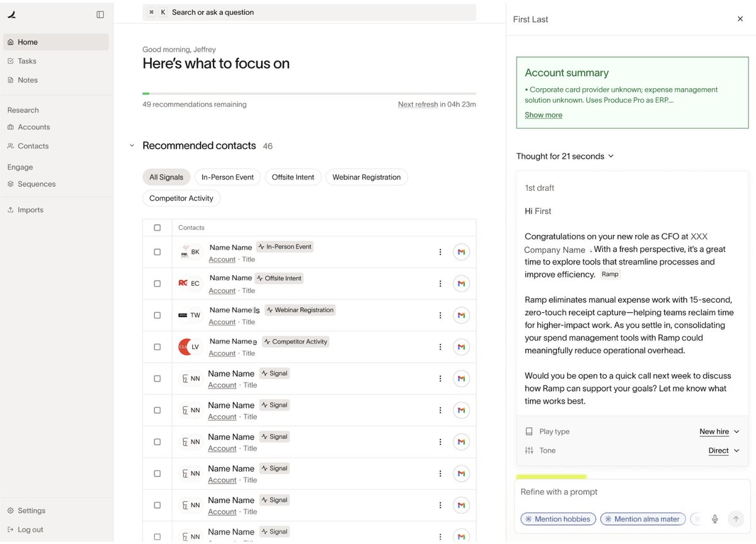756x544 pixels.
Task: Select the Offsite Intent filter chip
Action: tap(293, 177)
